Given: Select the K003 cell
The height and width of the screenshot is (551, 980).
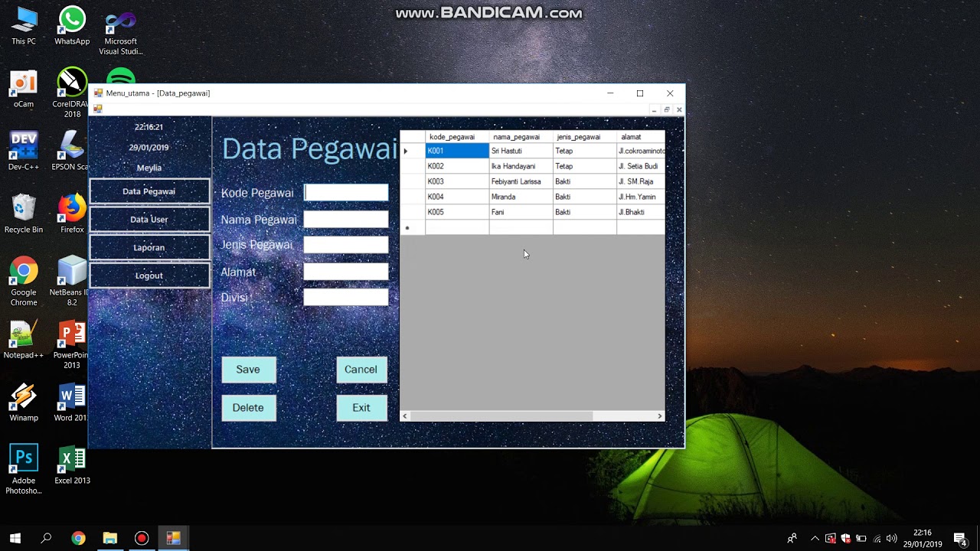Looking at the screenshot, I should (x=457, y=181).
